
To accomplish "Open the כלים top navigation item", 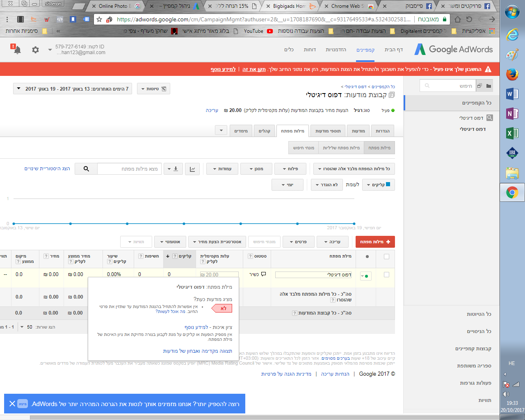I will pos(289,50).
